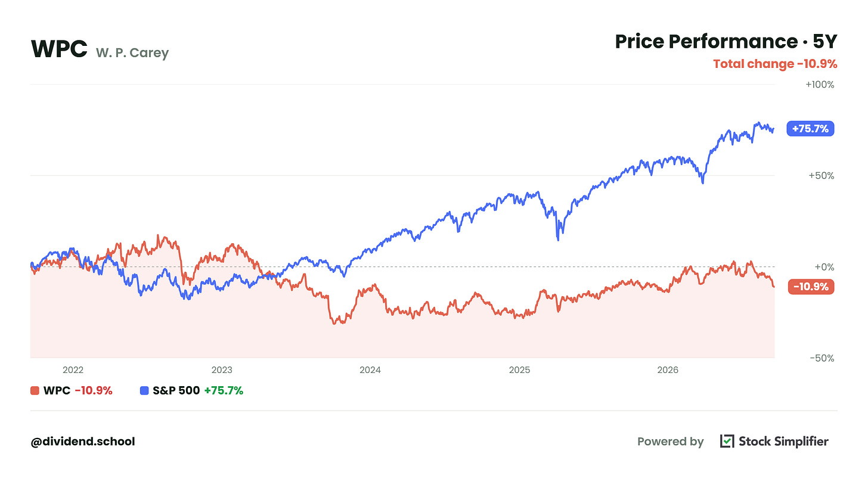Click the 2023 x-axis year label
The image size is (868, 488).
pos(222,370)
